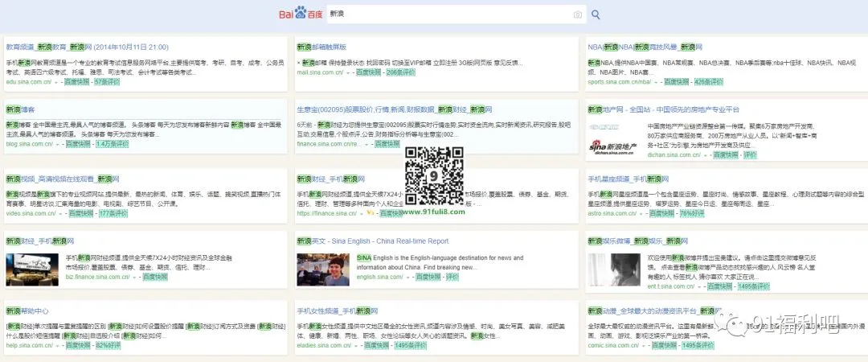Expand dropdown arrow beside edu.sina.com.cn
This screenshot has height=362, width=868.
click(x=56, y=82)
